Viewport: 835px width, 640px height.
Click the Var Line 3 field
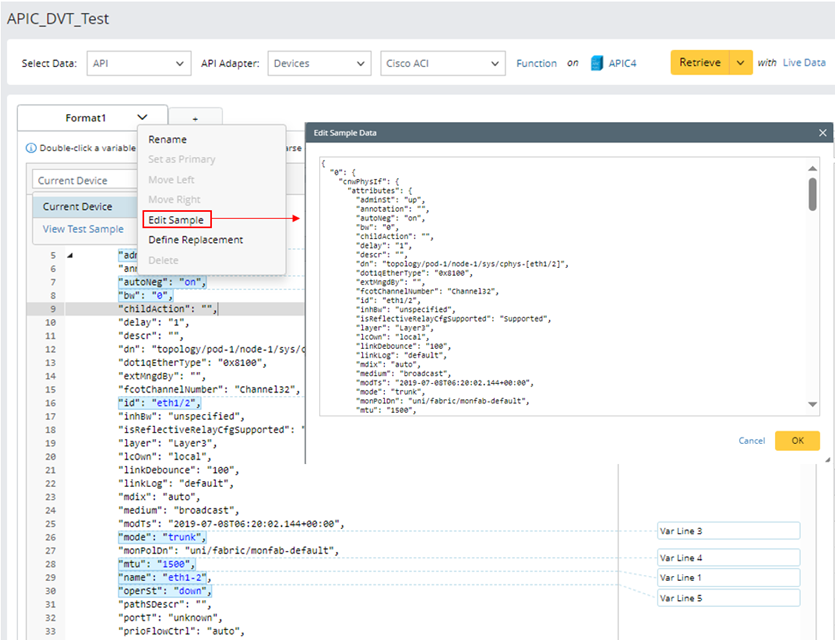[x=728, y=531]
